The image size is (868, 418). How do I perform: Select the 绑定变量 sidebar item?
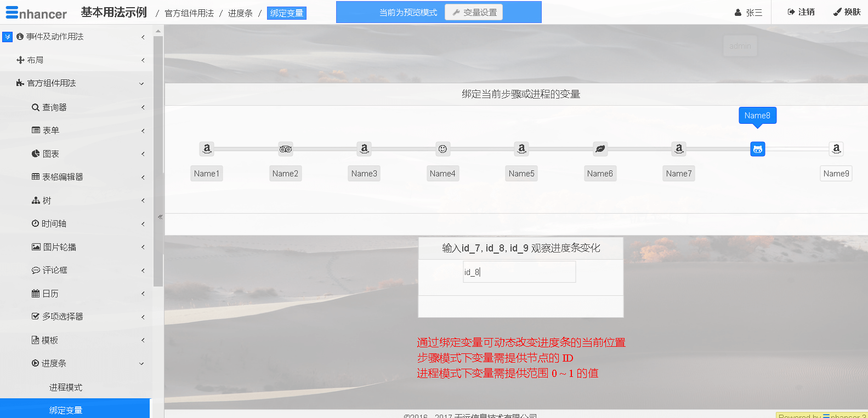66,410
